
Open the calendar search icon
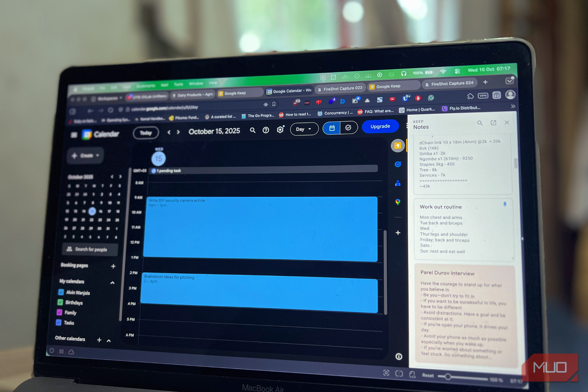click(253, 130)
